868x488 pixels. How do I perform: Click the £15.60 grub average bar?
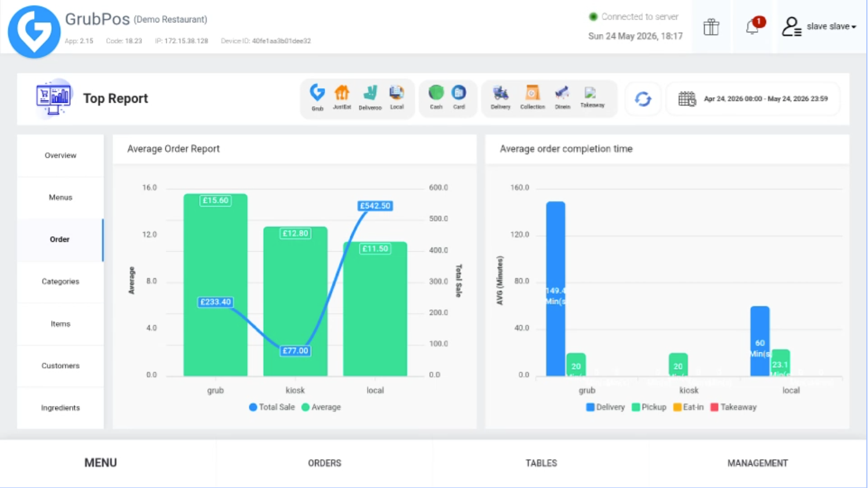(215, 285)
